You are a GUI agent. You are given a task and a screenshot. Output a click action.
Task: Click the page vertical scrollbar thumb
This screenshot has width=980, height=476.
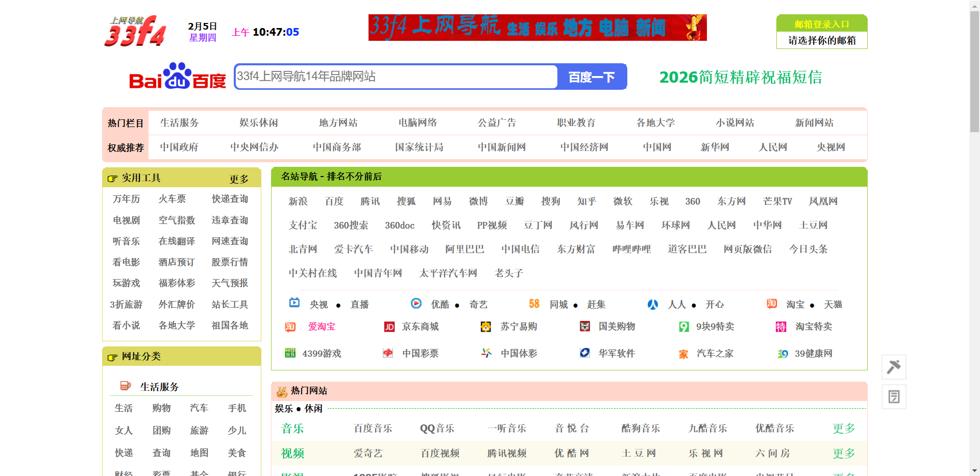coord(974,71)
